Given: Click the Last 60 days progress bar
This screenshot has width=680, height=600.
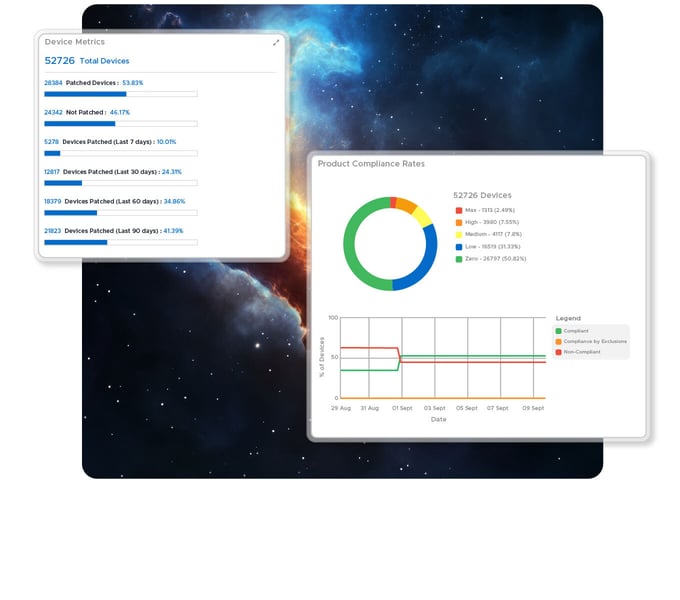Looking at the screenshot, I should click(x=121, y=213).
